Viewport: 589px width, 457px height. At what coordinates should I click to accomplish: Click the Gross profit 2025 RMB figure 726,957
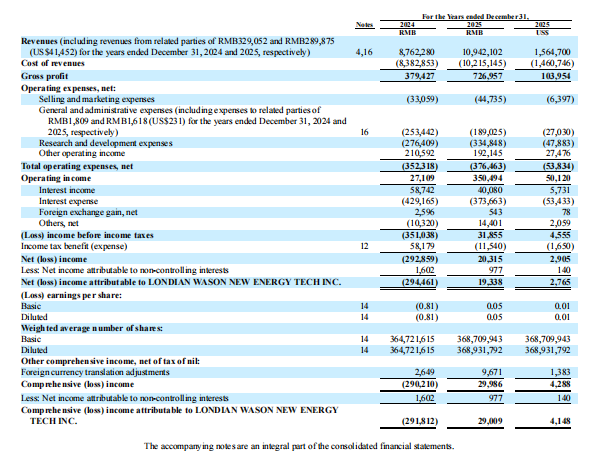point(488,76)
